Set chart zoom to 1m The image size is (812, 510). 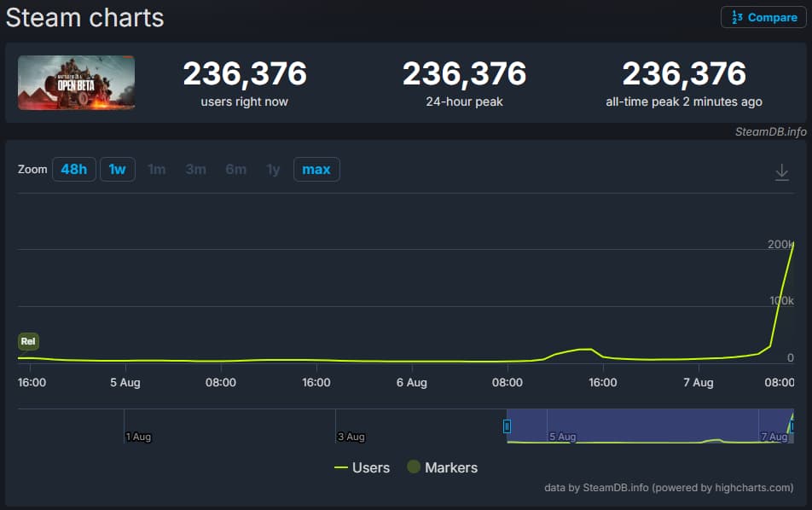point(156,170)
